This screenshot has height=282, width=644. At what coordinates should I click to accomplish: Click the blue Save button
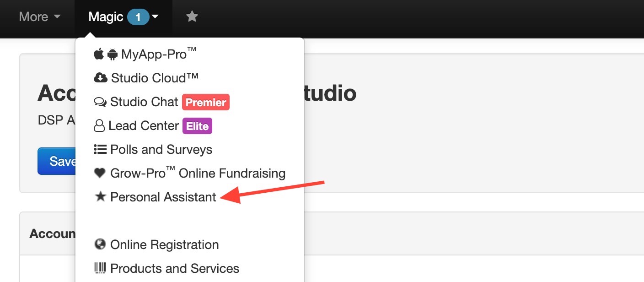point(57,161)
